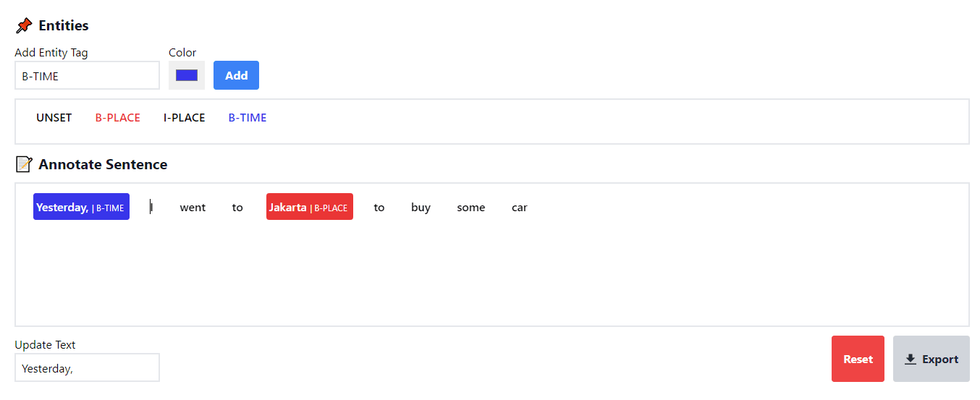Select the annotated word Yesterday,
Image resolution: width=980 pixels, height=400 pixels.
[x=81, y=207]
